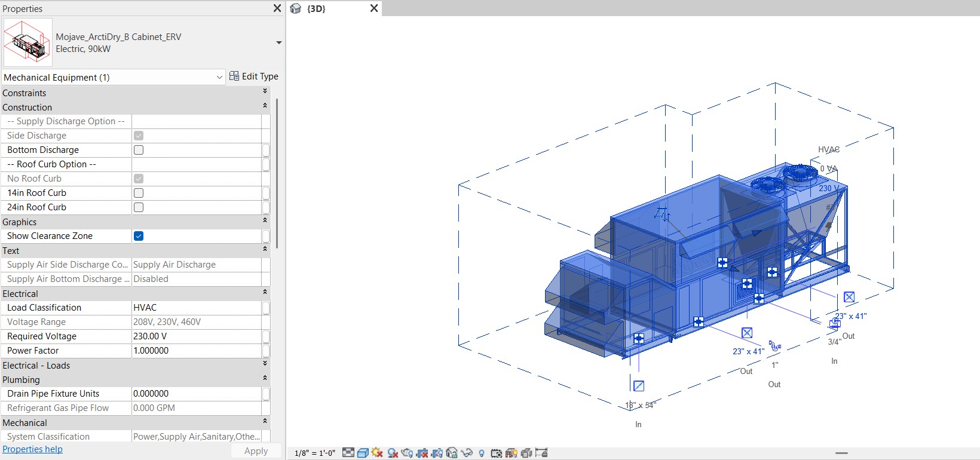This screenshot has height=460, width=980.
Task: Collapse the Graphics section
Action: pyautogui.click(x=265, y=220)
